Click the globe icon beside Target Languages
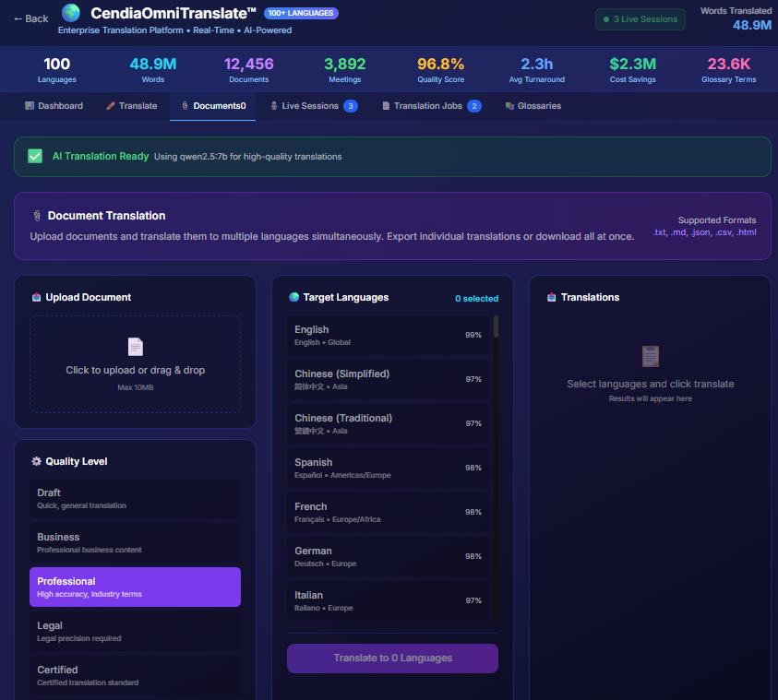 point(293,298)
